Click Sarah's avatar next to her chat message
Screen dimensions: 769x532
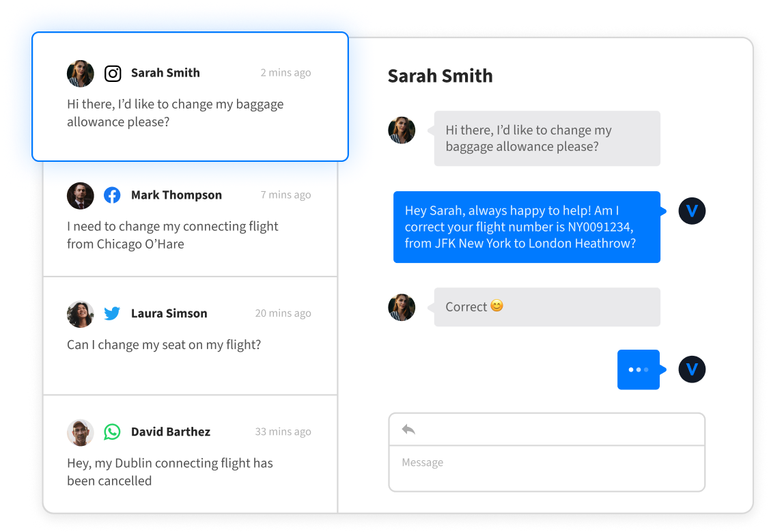tap(402, 130)
